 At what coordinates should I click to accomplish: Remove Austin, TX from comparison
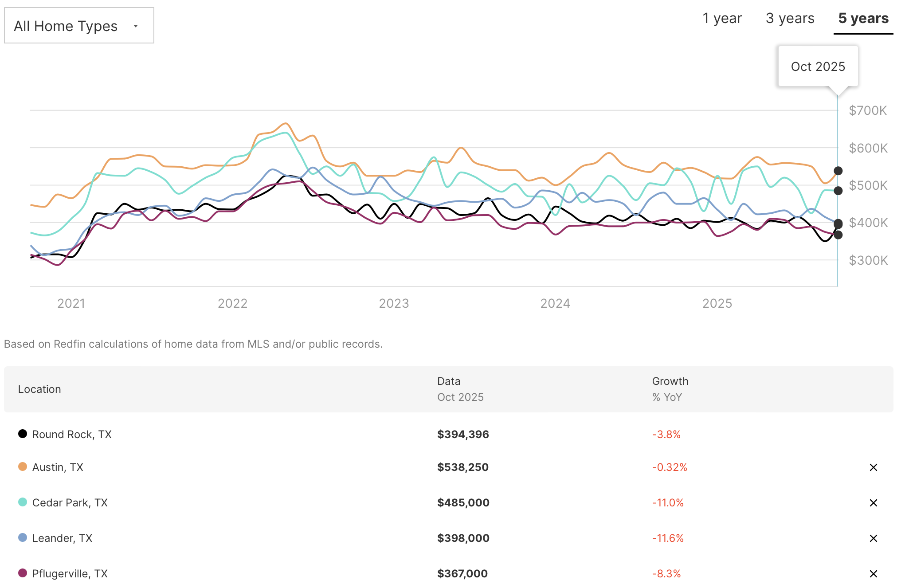873,467
